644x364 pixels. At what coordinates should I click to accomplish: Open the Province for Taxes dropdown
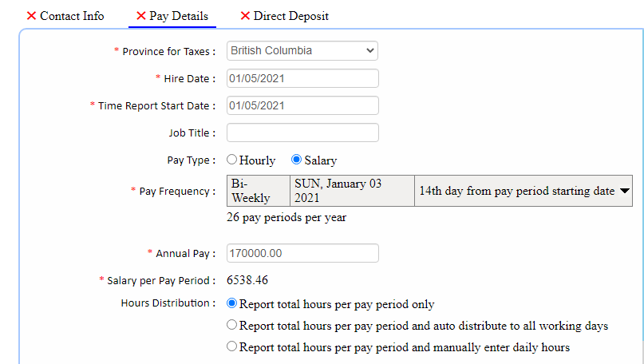[302, 51]
